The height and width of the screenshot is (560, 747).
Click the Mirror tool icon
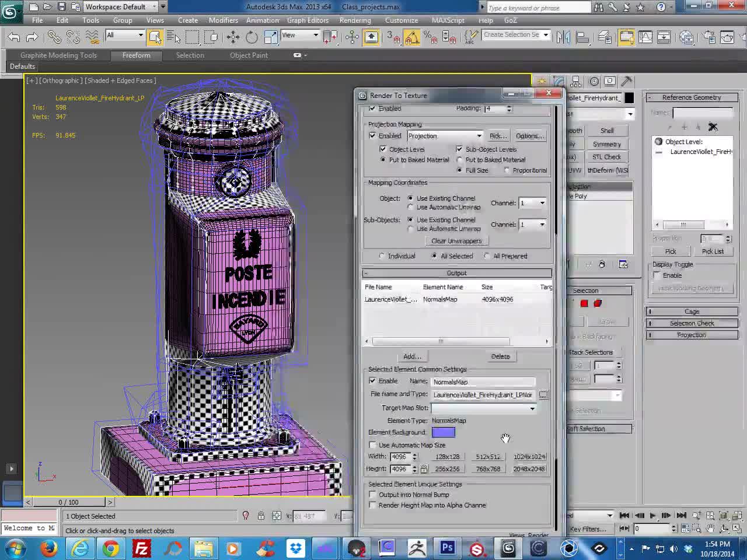click(563, 37)
